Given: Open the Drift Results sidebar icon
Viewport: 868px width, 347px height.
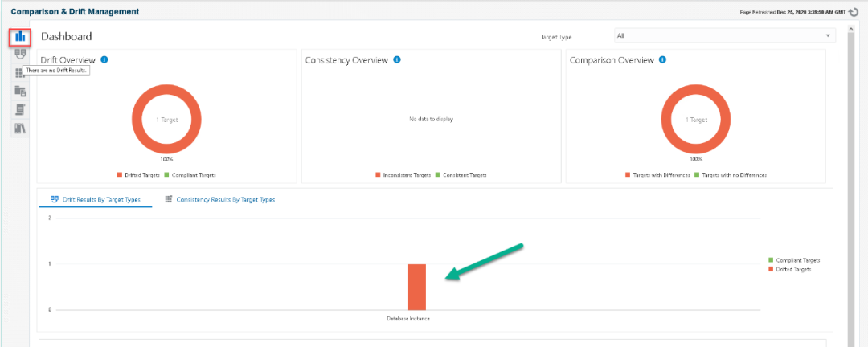Looking at the screenshot, I should [x=20, y=54].
